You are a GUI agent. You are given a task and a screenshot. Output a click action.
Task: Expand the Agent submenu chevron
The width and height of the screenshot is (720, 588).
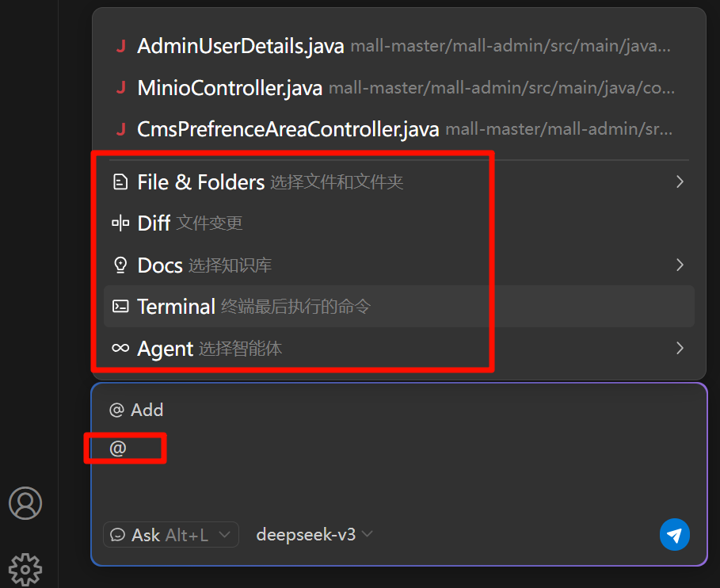pos(680,348)
